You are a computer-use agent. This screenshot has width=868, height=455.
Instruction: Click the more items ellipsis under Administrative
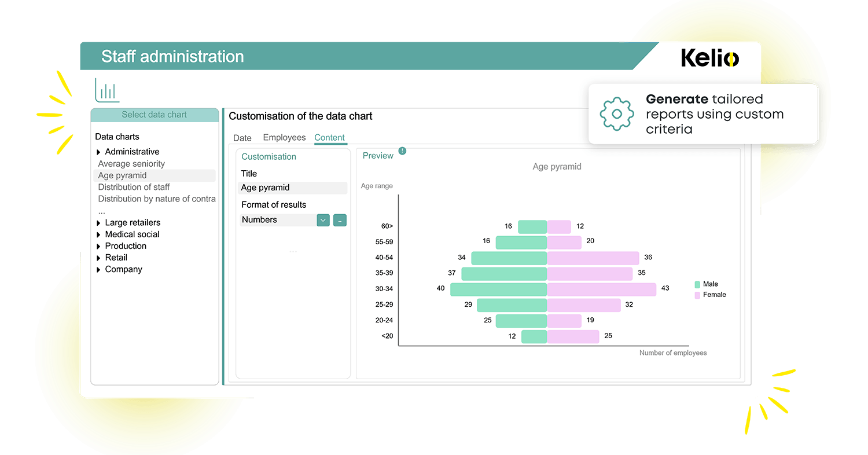(x=102, y=212)
